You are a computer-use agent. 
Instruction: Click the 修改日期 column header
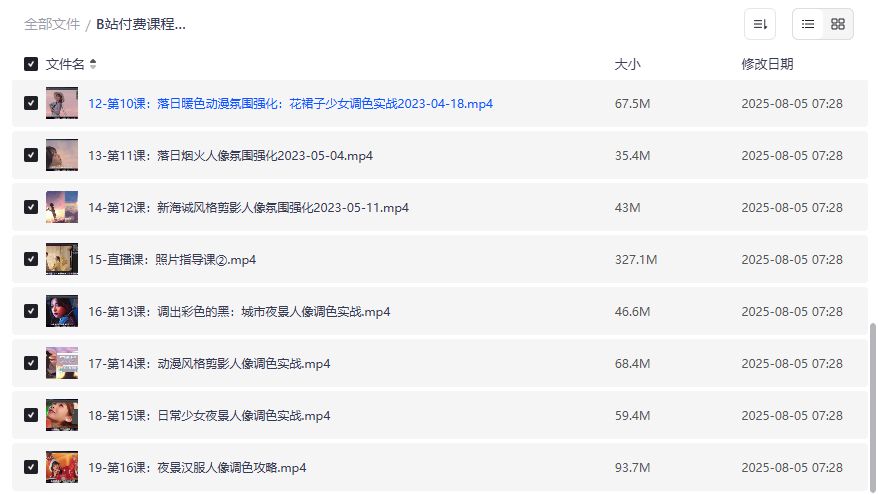767,64
